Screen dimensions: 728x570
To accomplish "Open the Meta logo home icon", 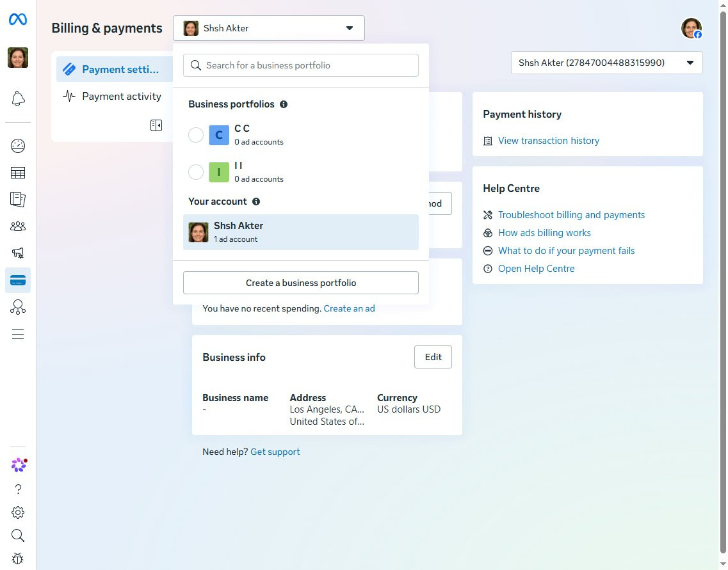I will tap(18, 19).
